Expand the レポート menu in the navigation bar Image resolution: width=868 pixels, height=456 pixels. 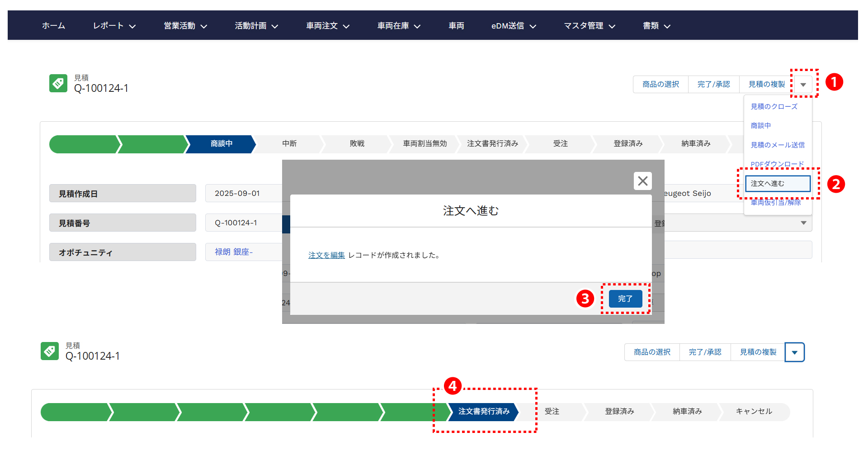[114, 26]
